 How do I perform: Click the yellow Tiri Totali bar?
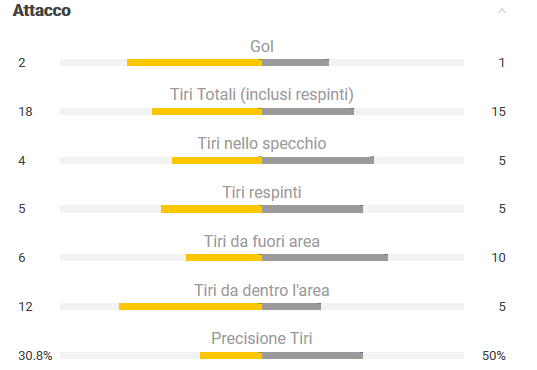[207, 111]
